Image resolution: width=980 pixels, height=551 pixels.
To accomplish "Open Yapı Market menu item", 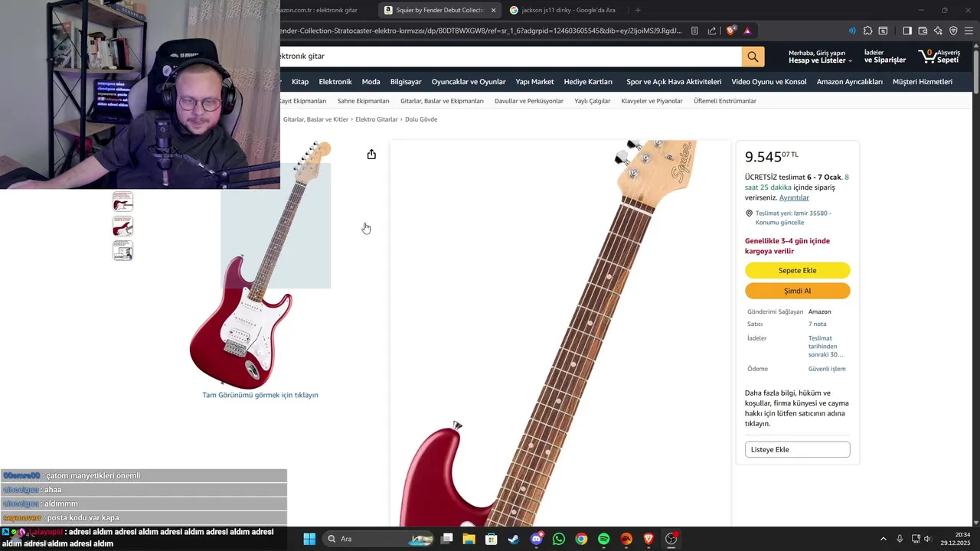I will click(534, 82).
